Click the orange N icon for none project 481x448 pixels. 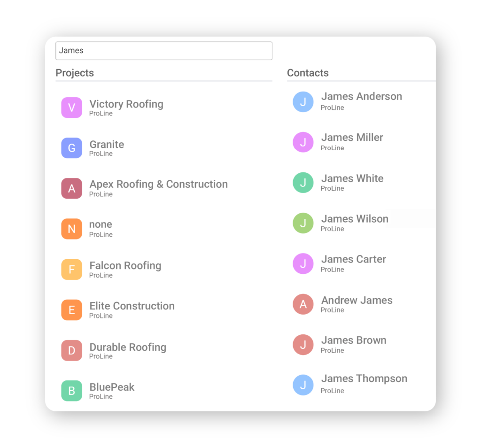[71, 229]
